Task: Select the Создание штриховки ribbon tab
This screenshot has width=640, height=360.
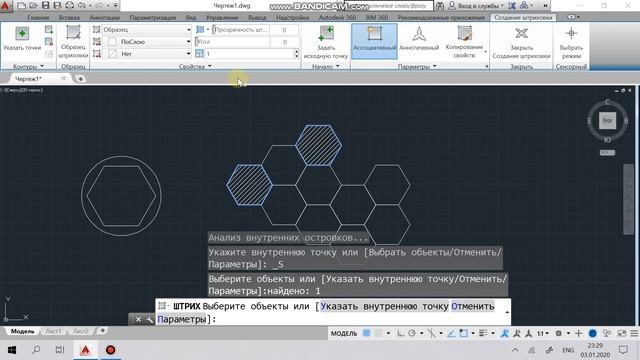Action: click(523, 18)
